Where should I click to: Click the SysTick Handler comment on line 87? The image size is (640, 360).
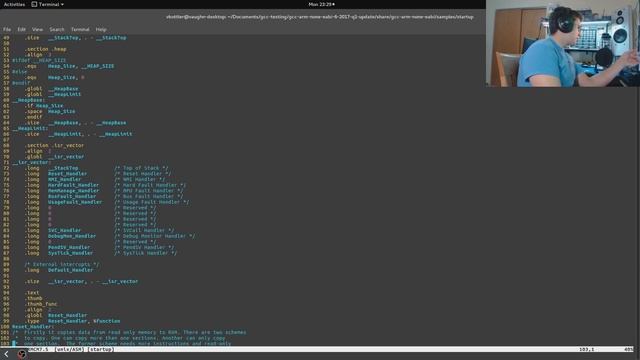tap(145, 253)
